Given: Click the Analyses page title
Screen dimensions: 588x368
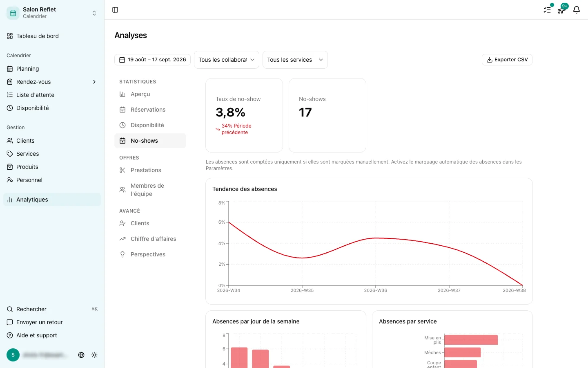Looking at the screenshot, I should pyautogui.click(x=131, y=35).
